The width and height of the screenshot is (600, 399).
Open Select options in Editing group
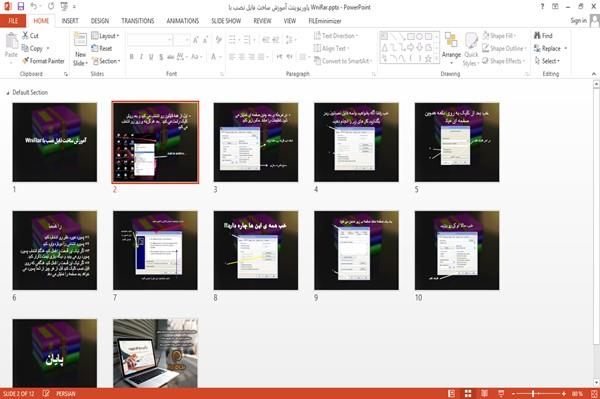(x=547, y=61)
